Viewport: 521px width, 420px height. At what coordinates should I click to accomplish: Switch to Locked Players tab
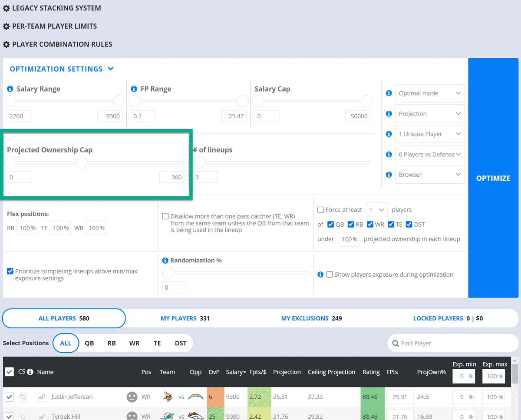pos(448,318)
